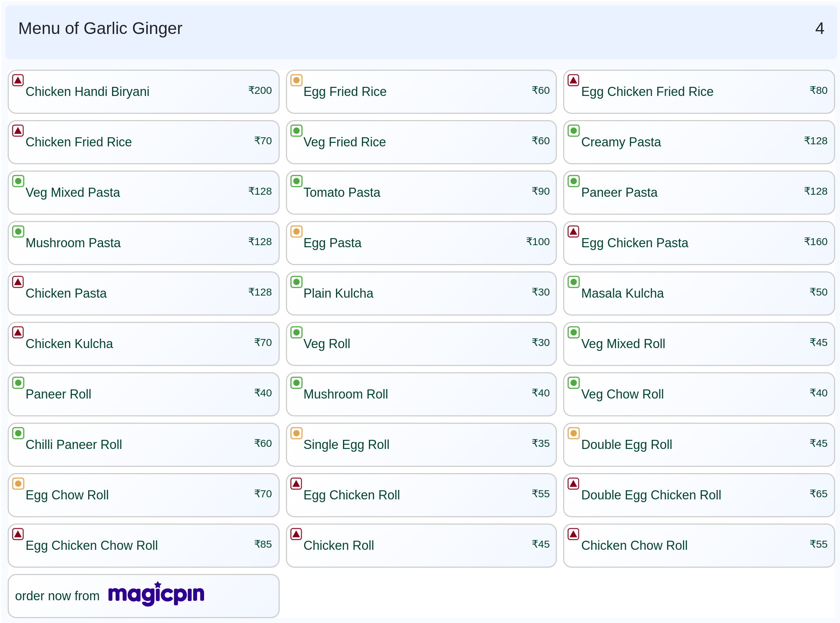Screen dimensions: 840x623
Task: Click egg icon beside Double Egg Roll
Action: [x=574, y=433]
